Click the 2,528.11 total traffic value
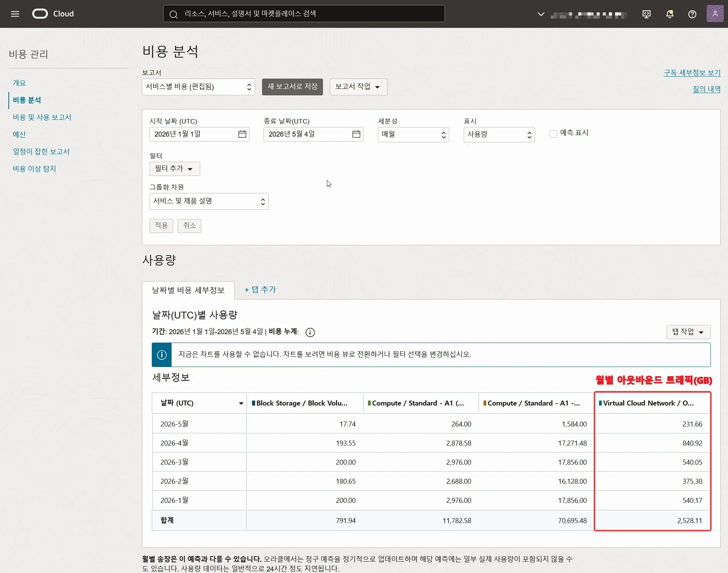Screen dimensions: 728x573 point(689,521)
